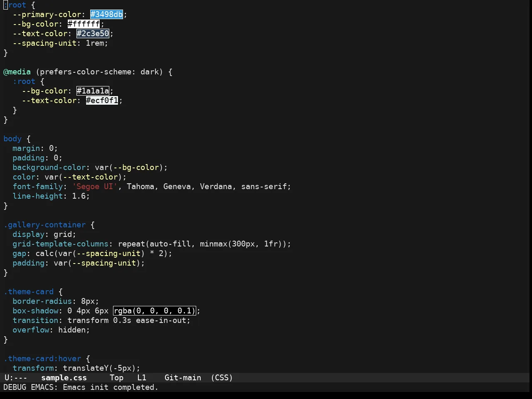Screen dimensions: 532x399
Task: Click the '.theme-card:hover' selector
Action: point(42,359)
